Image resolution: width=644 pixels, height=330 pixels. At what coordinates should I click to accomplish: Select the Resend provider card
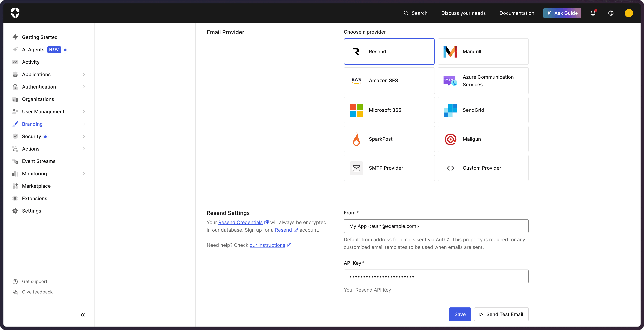click(x=389, y=51)
